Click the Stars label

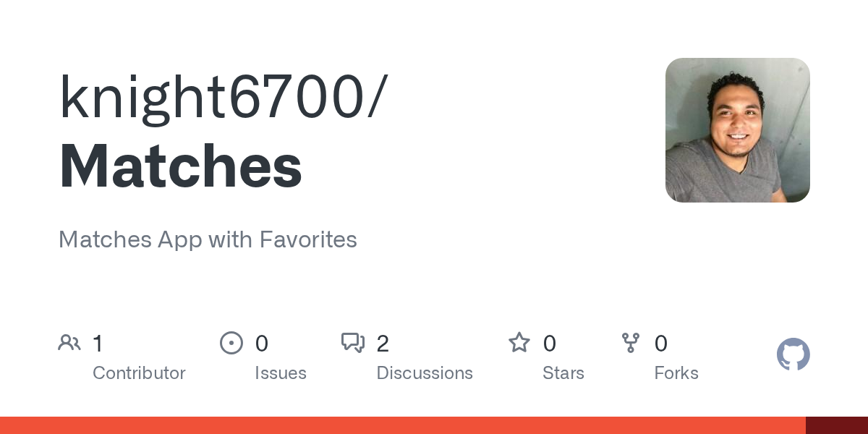coord(563,373)
